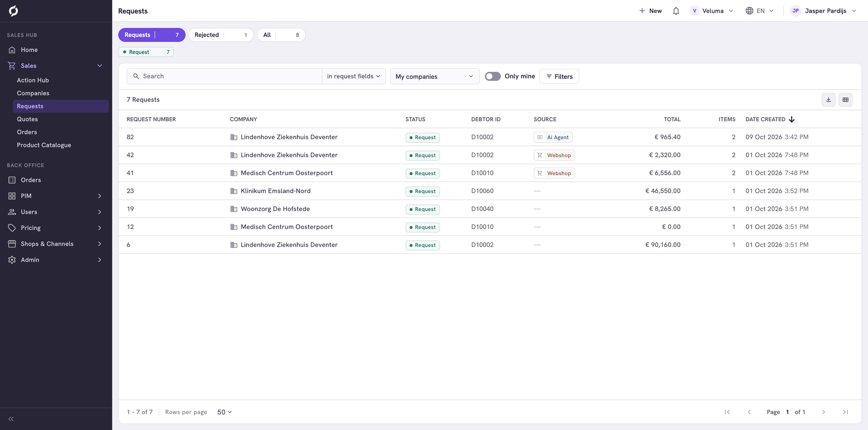Expand the PIM menu

click(x=56, y=196)
